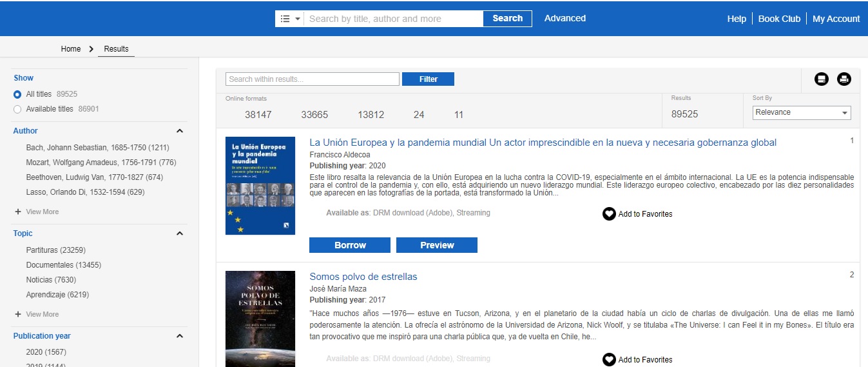Viewport: 868px width, 367px height.
Task: Click the total results count 89525
Action: (x=684, y=114)
